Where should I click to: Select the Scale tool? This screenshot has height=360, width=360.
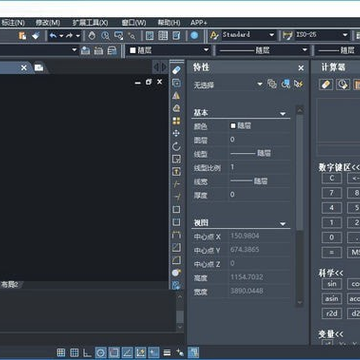pyautogui.click(x=176, y=159)
